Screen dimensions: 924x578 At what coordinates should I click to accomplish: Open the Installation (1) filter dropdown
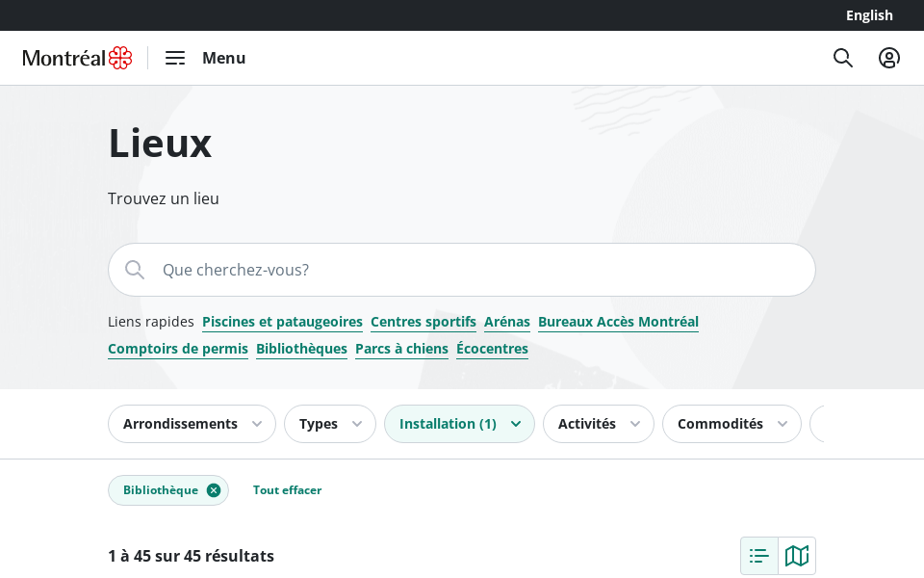tap(459, 424)
